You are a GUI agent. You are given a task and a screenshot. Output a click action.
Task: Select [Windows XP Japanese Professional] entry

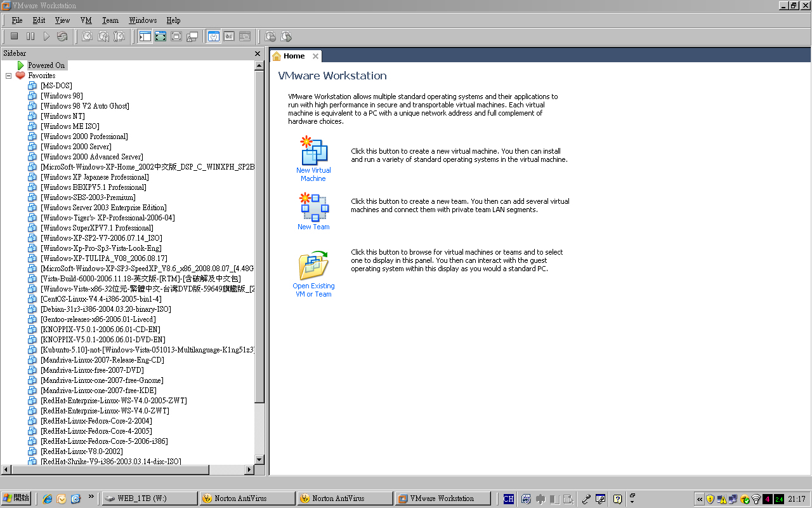point(95,177)
